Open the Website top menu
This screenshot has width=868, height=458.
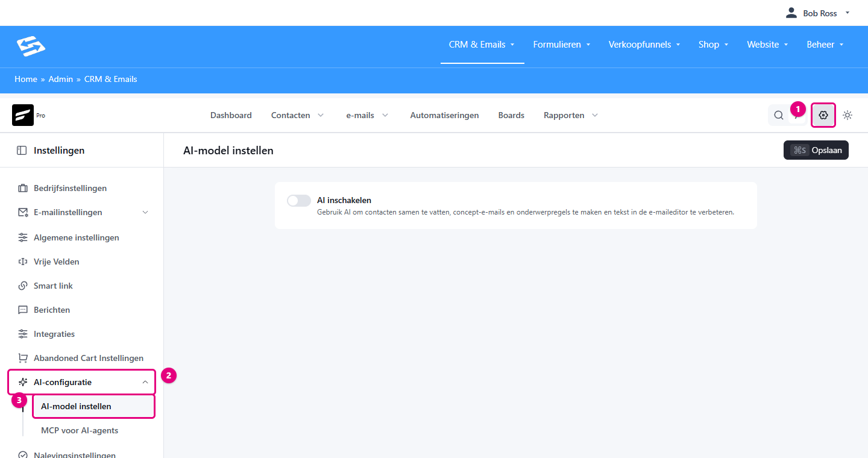[x=767, y=45]
